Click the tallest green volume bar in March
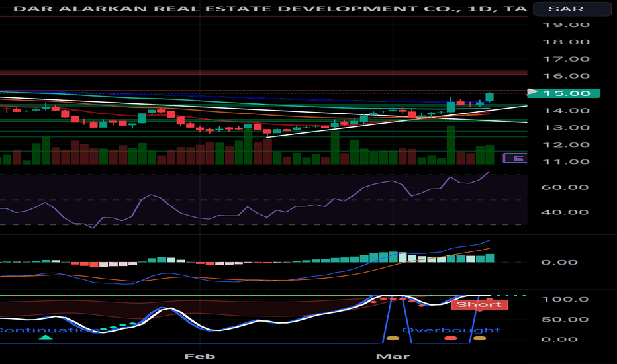 pyautogui.click(x=451, y=145)
